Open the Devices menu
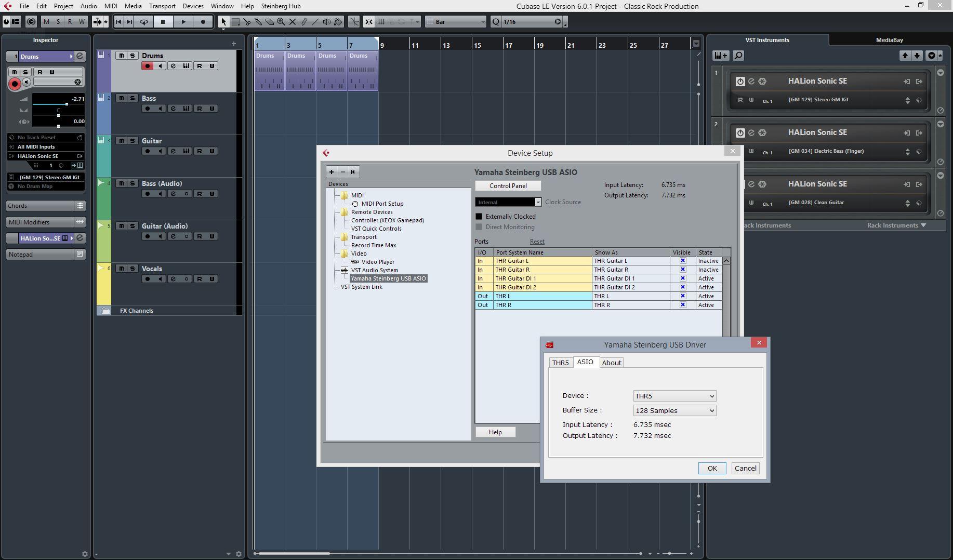 pos(193,6)
